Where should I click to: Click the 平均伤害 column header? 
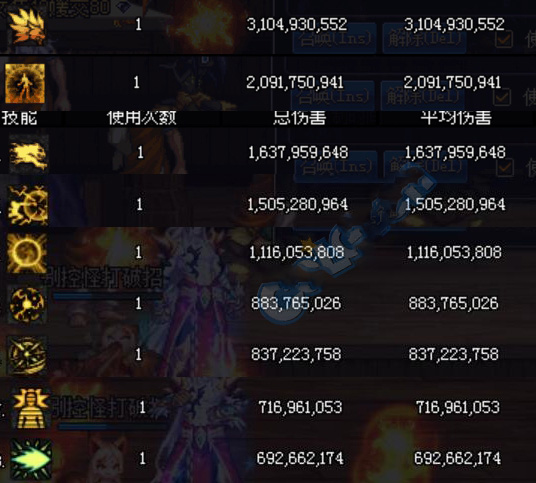click(456, 118)
